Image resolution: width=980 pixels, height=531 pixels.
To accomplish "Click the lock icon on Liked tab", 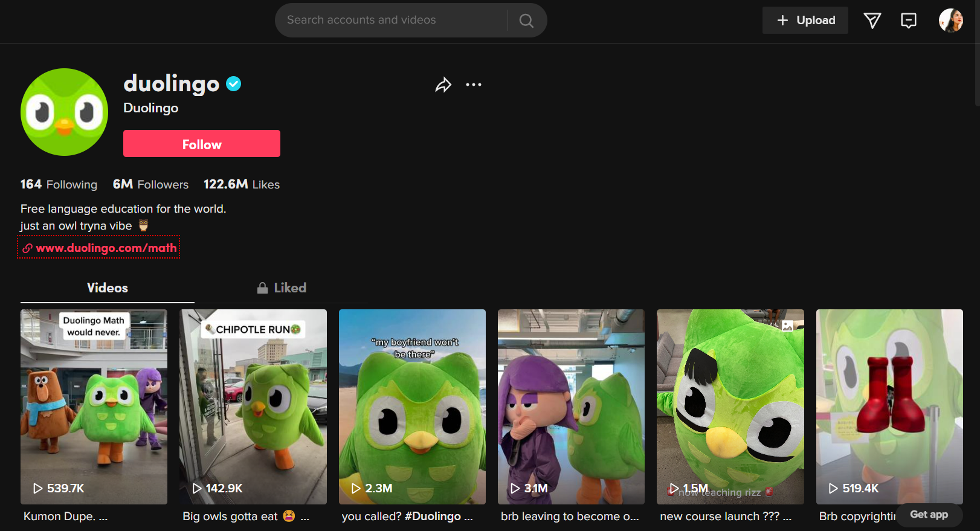I will pyautogui.click(x=262, y=288).
